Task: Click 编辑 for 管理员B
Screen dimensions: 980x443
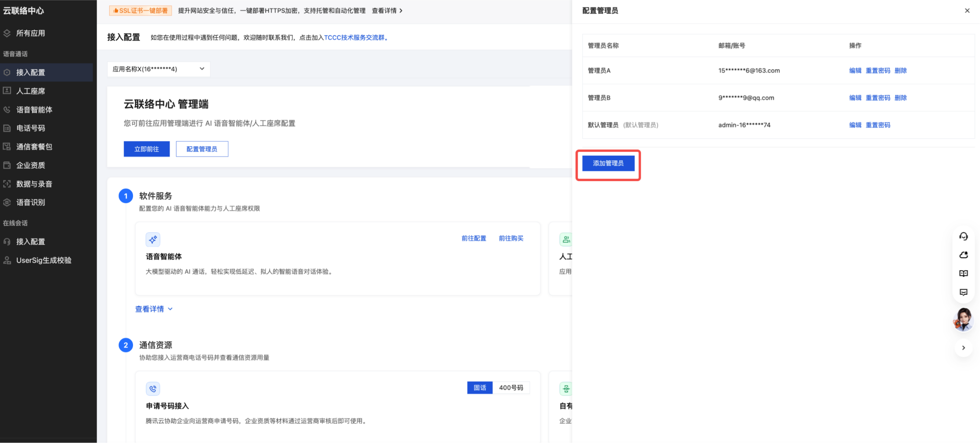Action: point(855,98)
